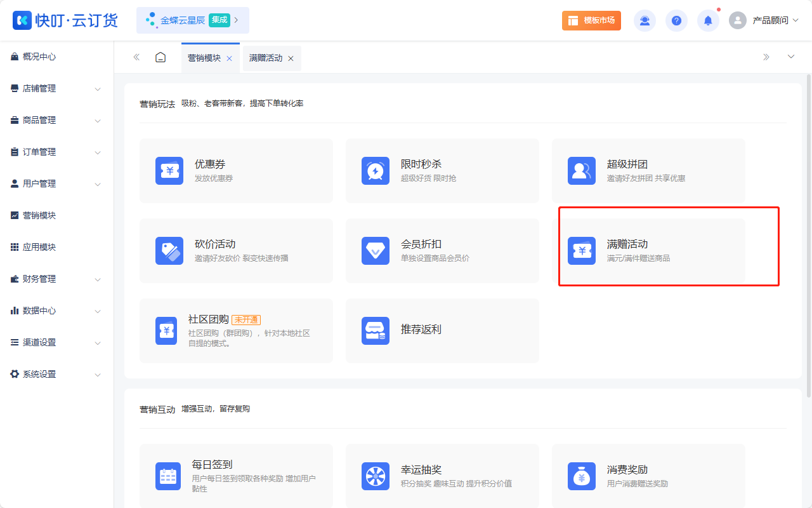Click the 未开通 badge on 社区团购

pos(246,320)
